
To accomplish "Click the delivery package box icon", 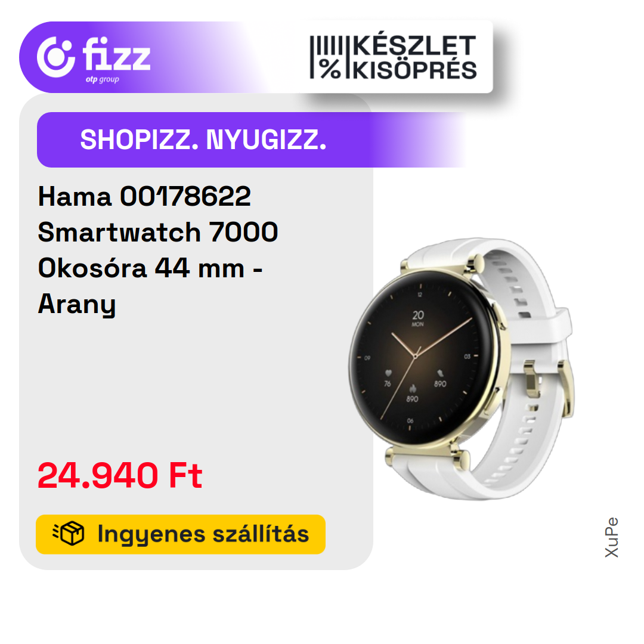I will click(x=69, y=533).
